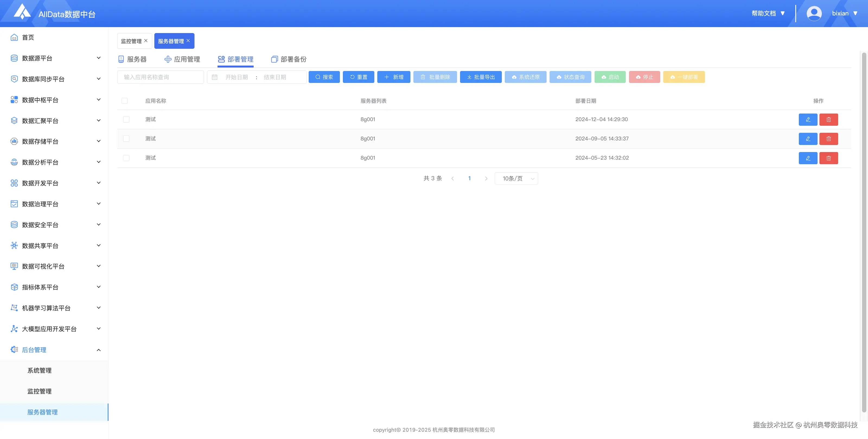Click the 新增 add button
868x439 pixels.
pyautogui.click(x=394, y=77)
